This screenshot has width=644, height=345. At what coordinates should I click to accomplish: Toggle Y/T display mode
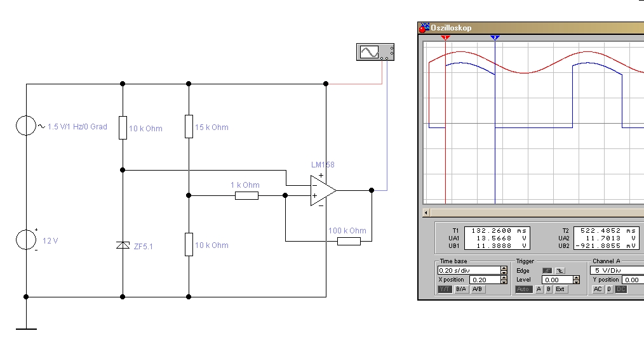[x=445, y=289]
